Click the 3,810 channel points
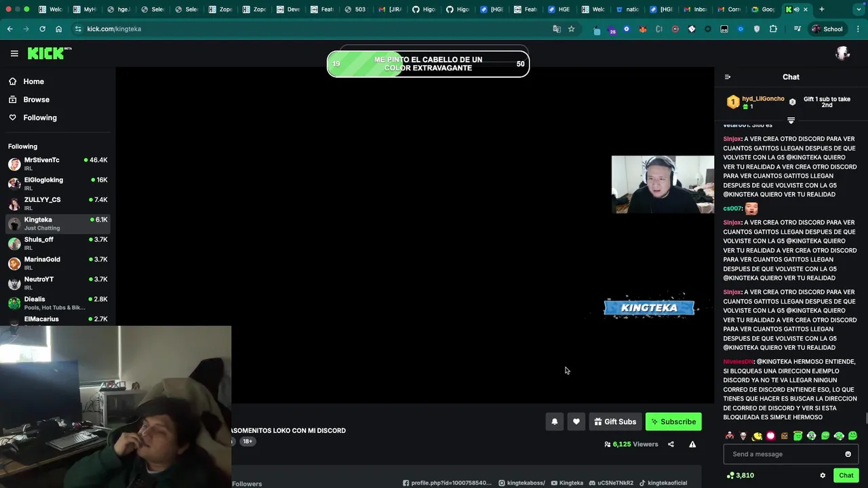This screenshot has width=868, height=488. coord(741,476)
